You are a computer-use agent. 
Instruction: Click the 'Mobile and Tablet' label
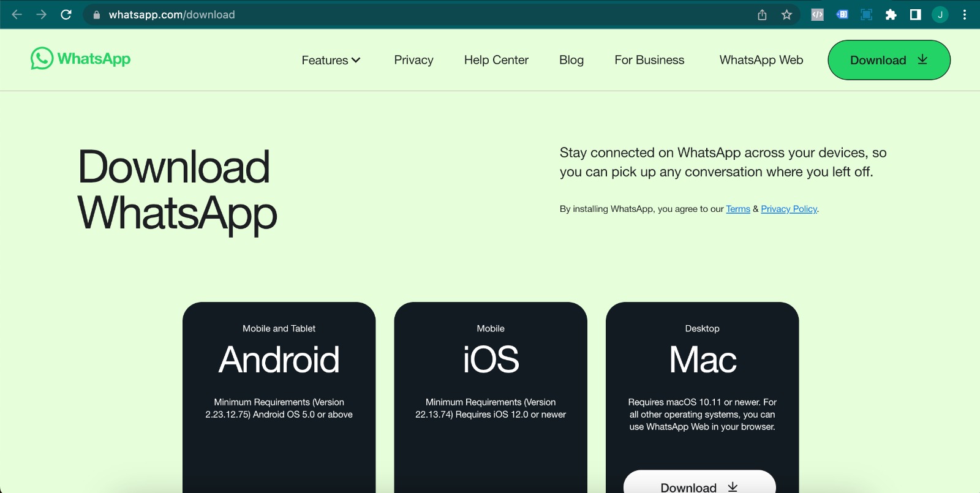279,328
